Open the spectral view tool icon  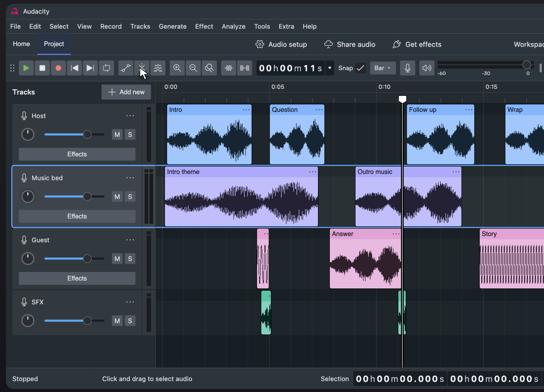(x=158, y=68)
